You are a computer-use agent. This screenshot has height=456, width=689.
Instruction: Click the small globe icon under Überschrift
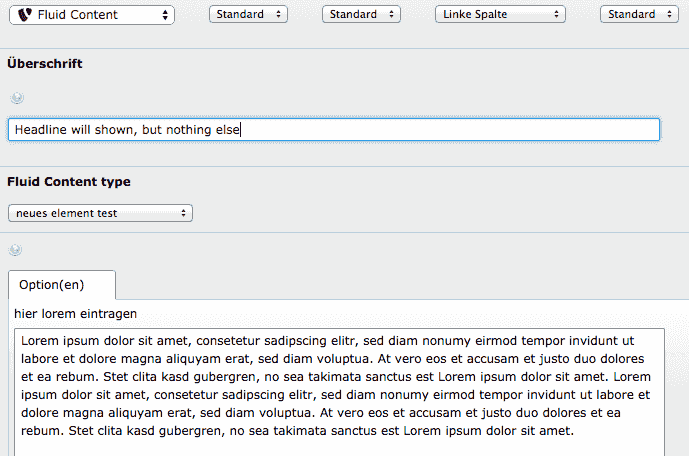pyautogui.click(x=16, y=98)
